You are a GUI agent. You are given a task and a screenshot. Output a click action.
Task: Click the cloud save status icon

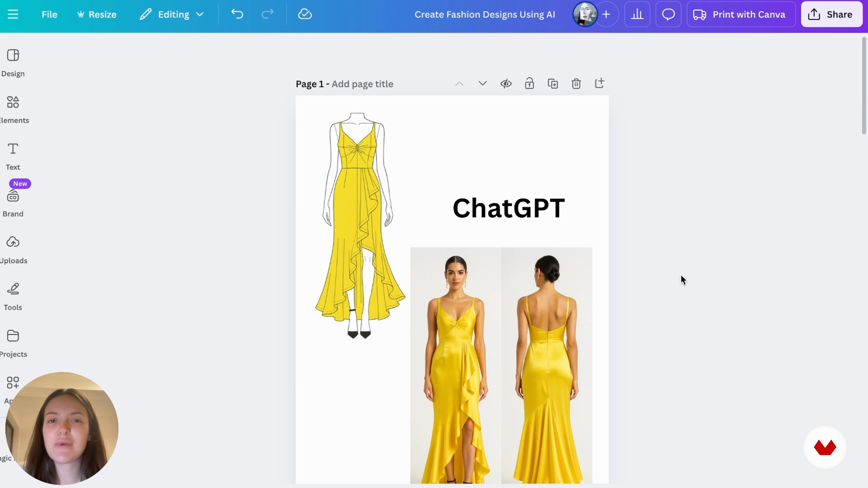305,14
